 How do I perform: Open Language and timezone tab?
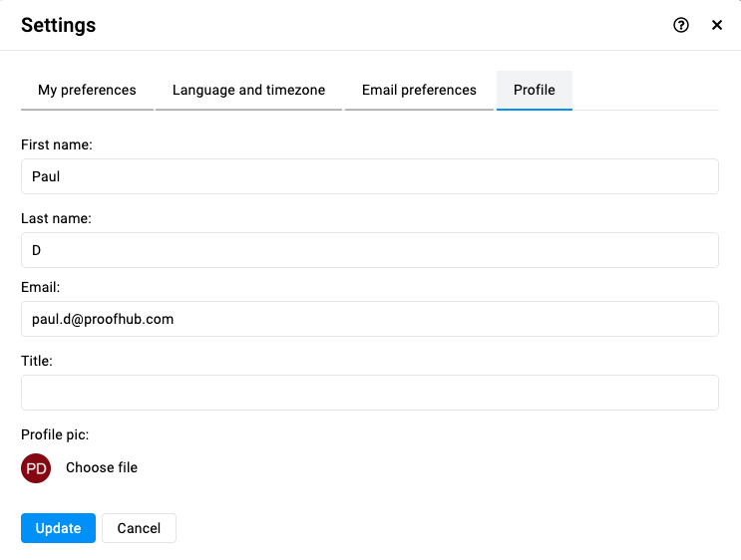tap(248, 91)
